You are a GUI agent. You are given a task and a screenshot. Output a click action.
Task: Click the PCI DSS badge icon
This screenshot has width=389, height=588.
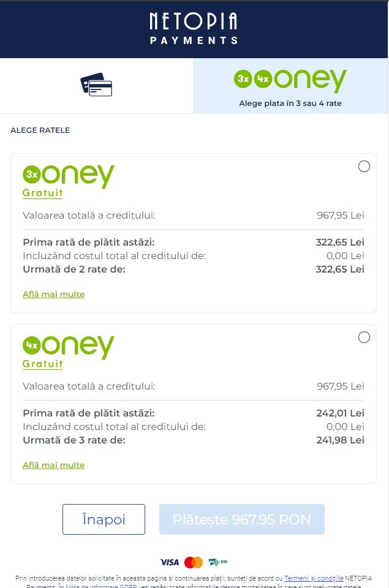[x=218, y=562]
